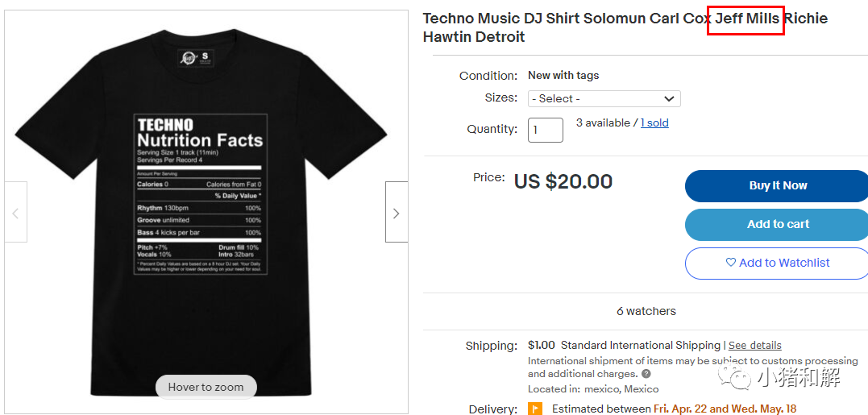The height and width of the screenshot is (415, 868).
Task: Click the black t-shirt product image
Action: [x=201, y=201]
